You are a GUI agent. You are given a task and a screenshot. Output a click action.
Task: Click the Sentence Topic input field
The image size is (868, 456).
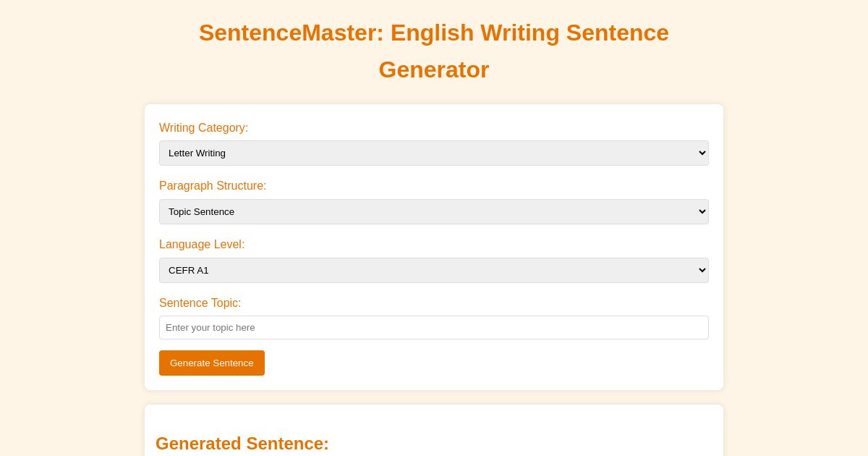434,327
